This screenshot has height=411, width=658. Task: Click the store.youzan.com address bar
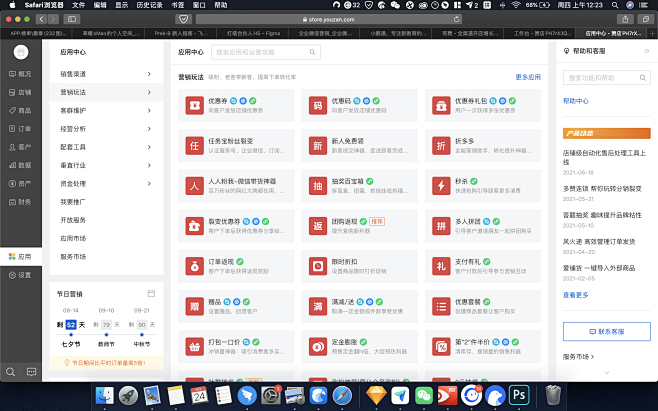coord(329,19)
